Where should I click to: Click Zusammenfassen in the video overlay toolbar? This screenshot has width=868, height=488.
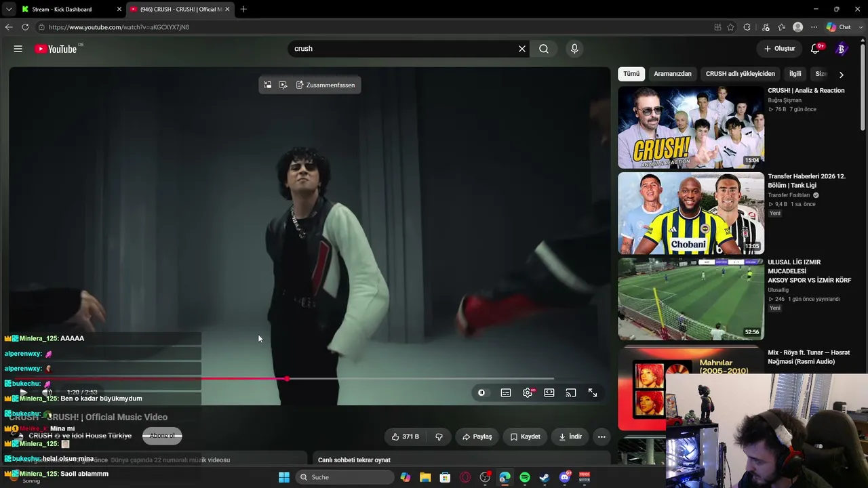pyautogui.click(x=325, y=85)
